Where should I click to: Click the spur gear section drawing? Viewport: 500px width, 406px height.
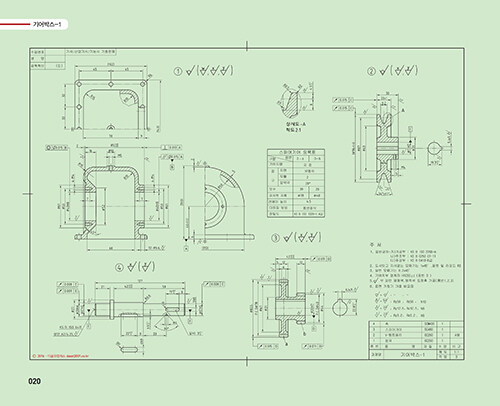(291, 307)
